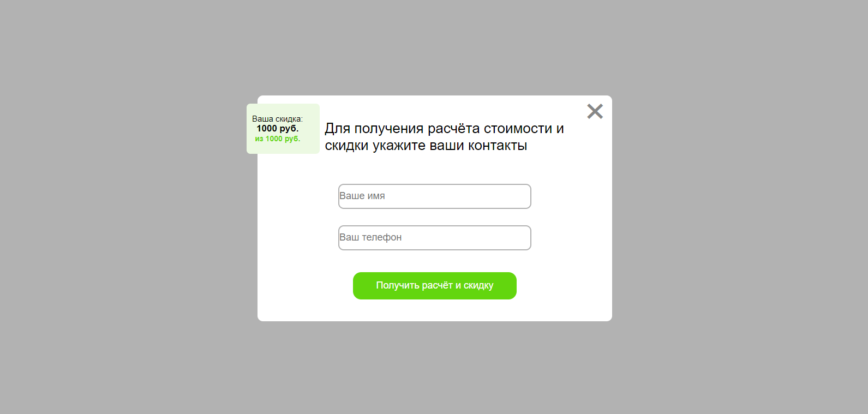The image size is (868, 414).
Task: Click heading line Для получения расчёта стоимости и
Action: (444, 129)
